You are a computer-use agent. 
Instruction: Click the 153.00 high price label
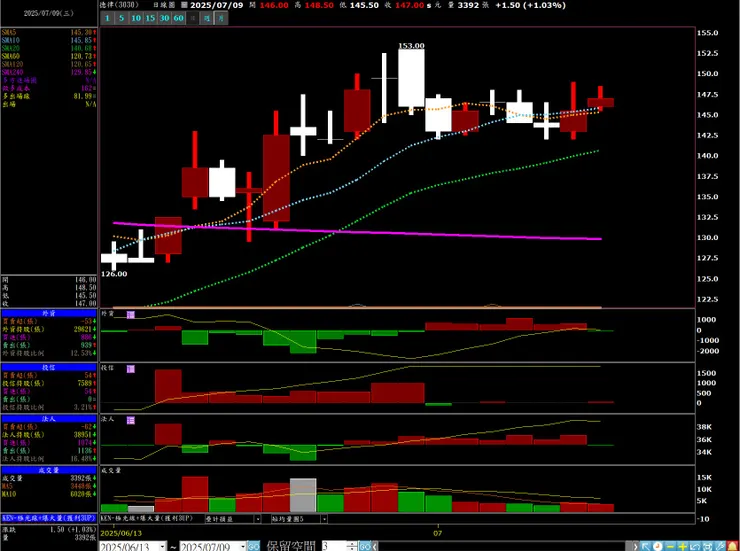tap(411, 46)
